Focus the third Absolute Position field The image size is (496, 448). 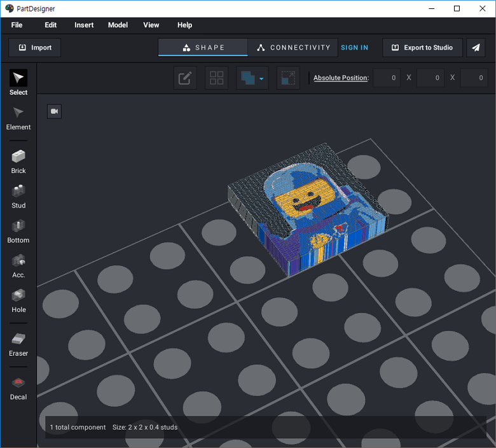(x=474, y=78)
